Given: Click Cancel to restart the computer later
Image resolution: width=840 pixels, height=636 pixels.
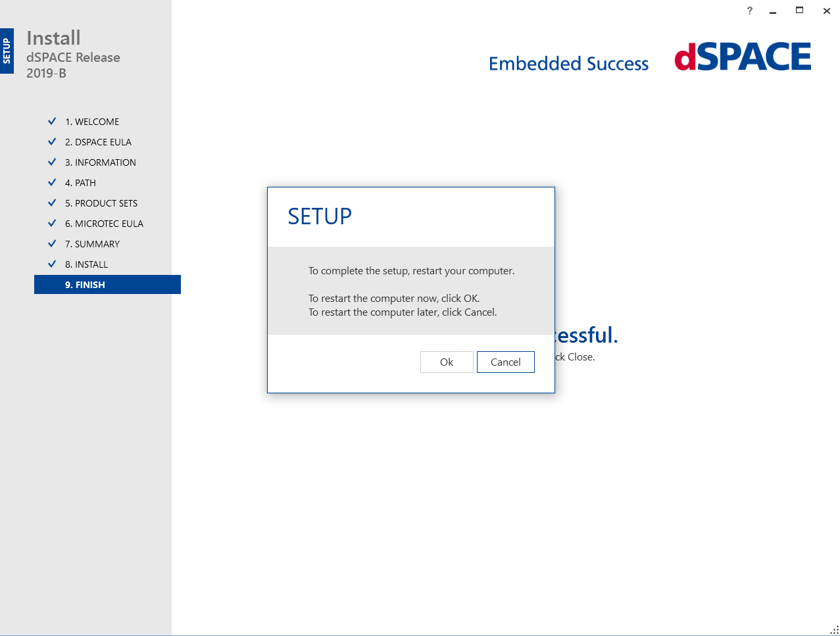Looking at the screenshot, I should 505,362.
